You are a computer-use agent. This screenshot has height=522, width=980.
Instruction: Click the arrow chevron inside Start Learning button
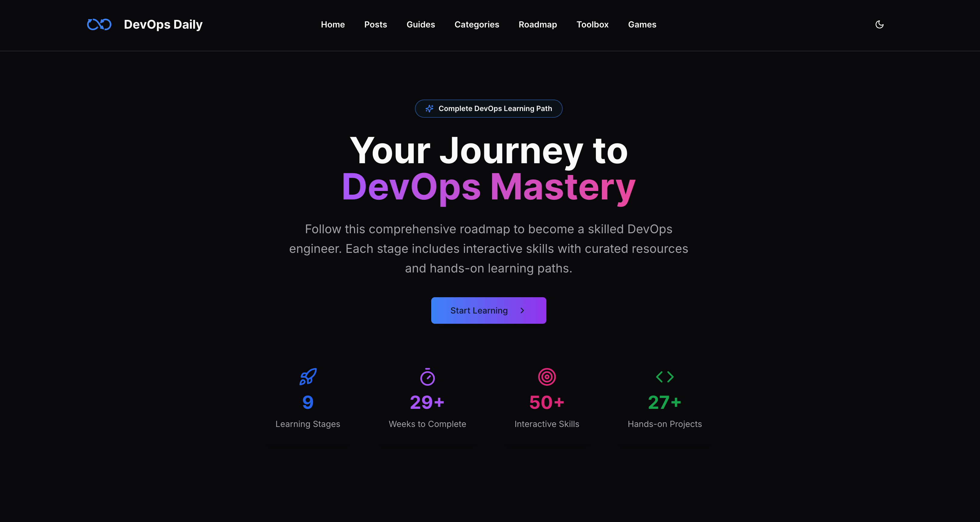pos(522,310)
